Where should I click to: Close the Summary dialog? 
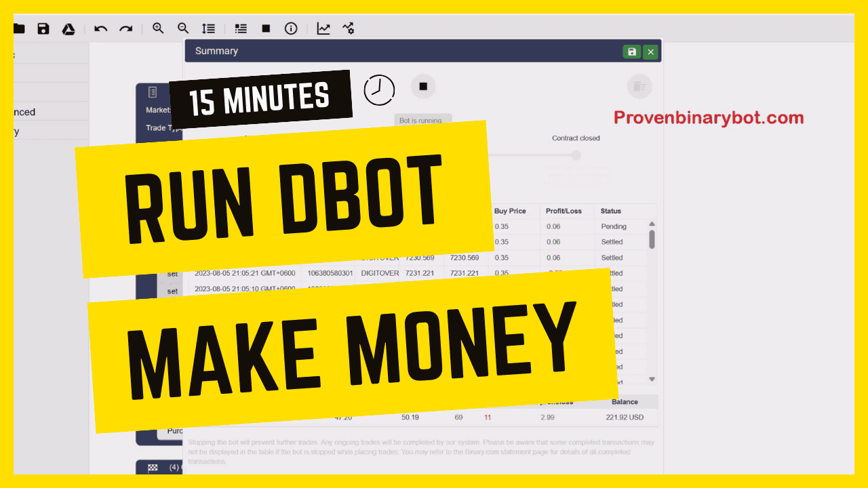650,52
